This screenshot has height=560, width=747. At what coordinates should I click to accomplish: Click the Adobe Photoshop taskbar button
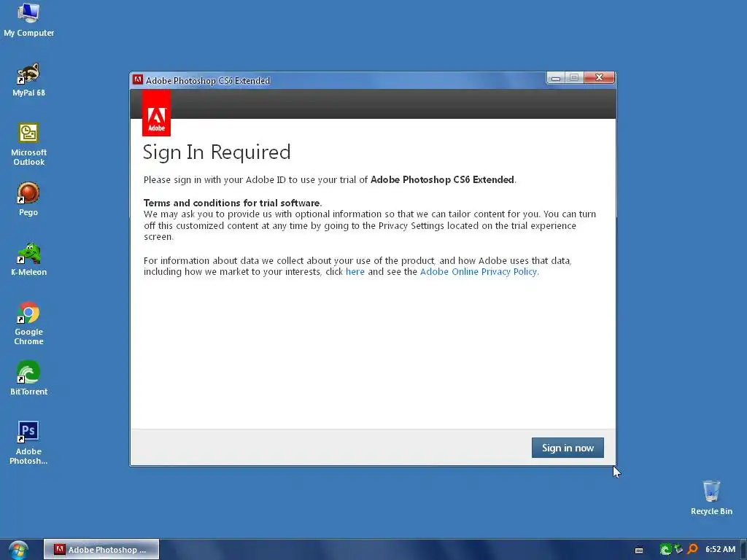[101, 550]
